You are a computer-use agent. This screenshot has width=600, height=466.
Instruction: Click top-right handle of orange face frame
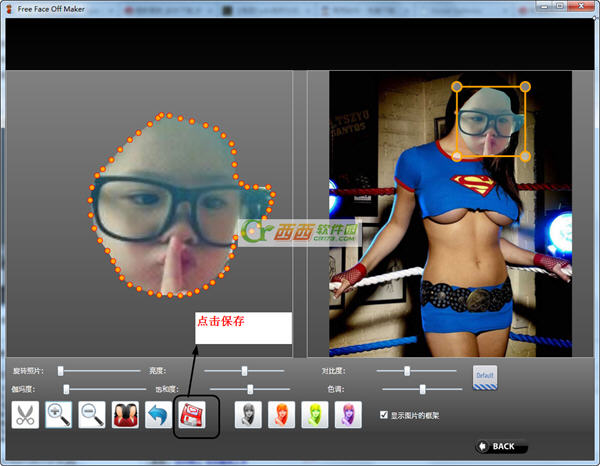[526, 86]
